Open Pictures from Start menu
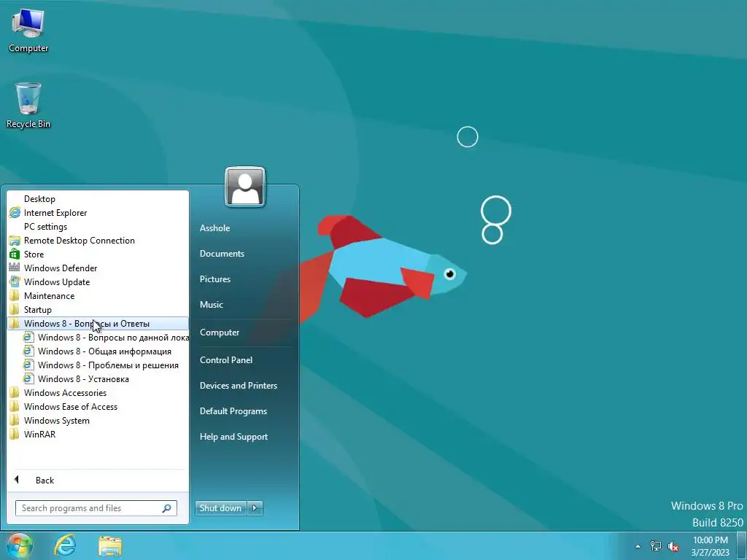The height and width of the screenshot is (560, 747). point(215,279)
